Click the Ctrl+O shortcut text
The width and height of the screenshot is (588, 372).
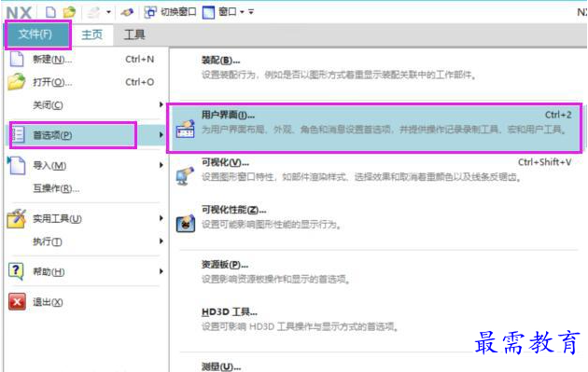[x=140, y=82]
